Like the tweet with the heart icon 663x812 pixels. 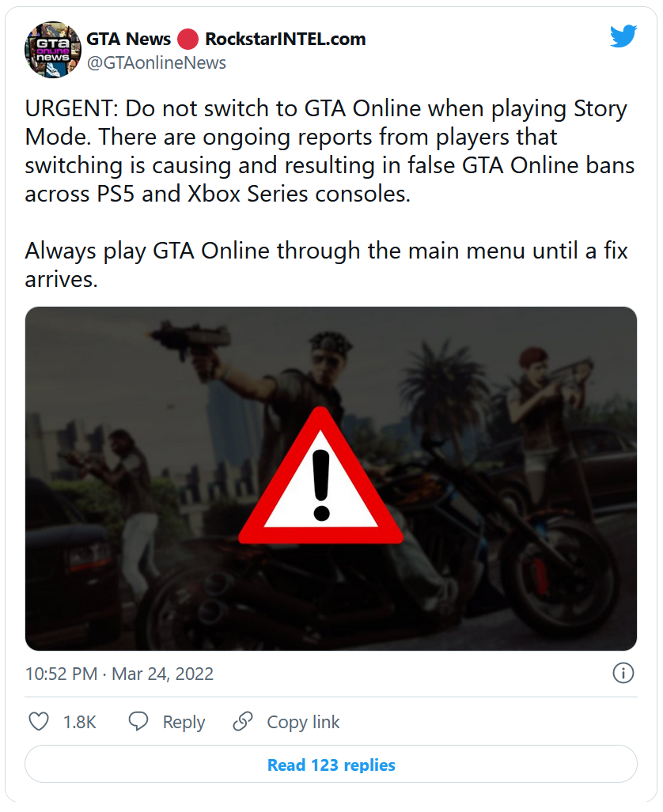coord(39,721)
